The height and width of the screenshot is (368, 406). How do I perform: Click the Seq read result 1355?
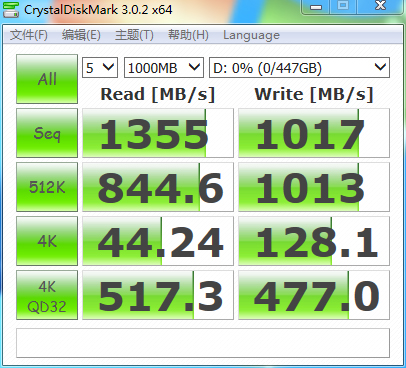point(158,133)
